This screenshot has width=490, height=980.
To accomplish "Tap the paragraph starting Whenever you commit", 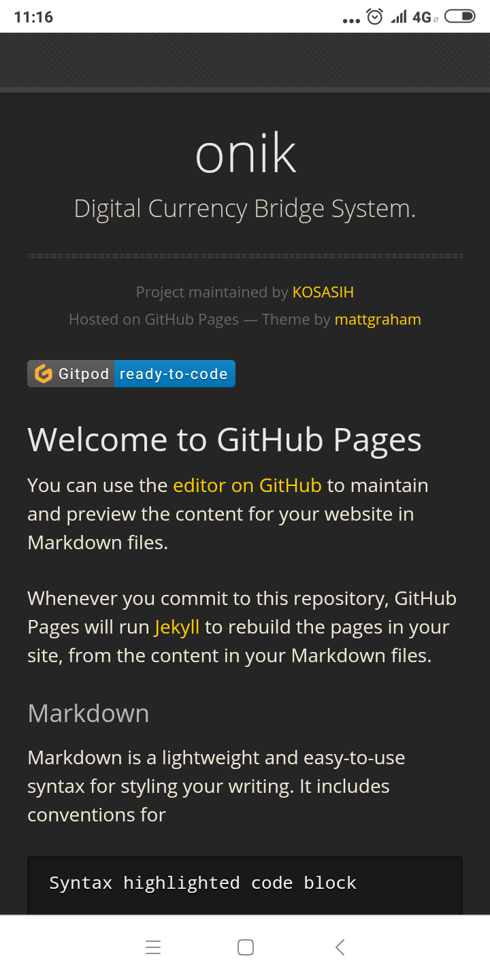I will point(242,627).
